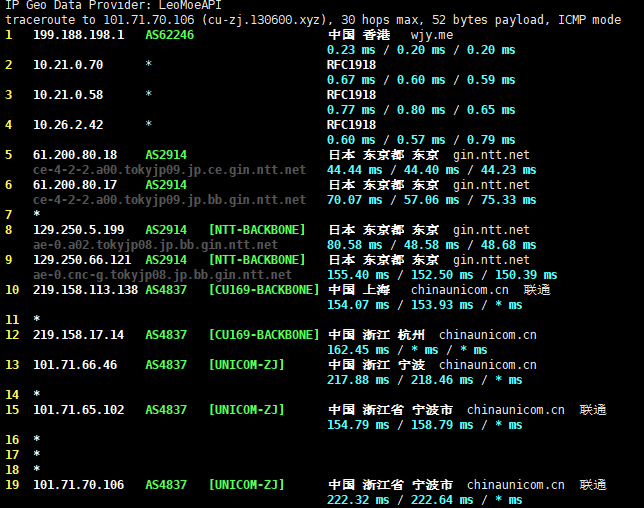Click AS2914 label on hop 5
The height and width of the screenshot is (508, 644).
(166, 155)
